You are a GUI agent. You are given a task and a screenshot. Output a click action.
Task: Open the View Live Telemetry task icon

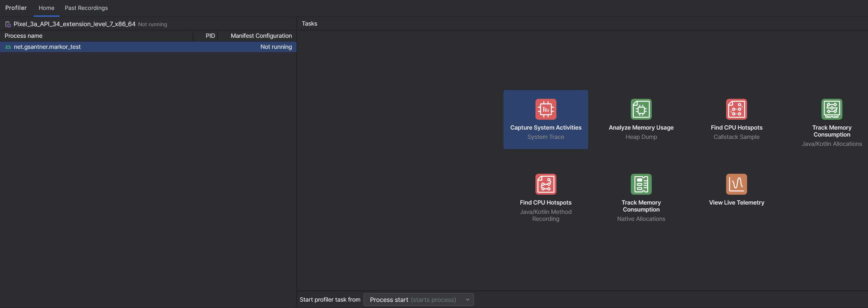point(736,184)
